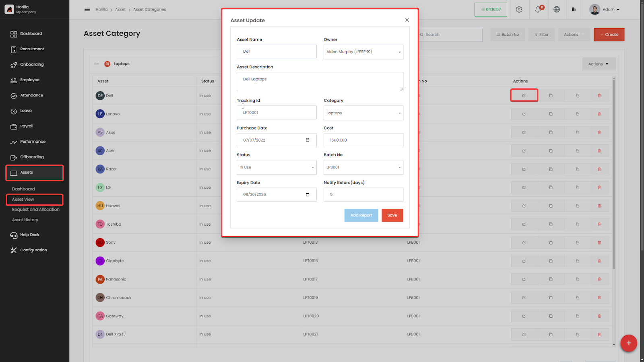The height and width of the screenshot is (362, 644).
Task: Click the Save button
Action: click(392, 215)
